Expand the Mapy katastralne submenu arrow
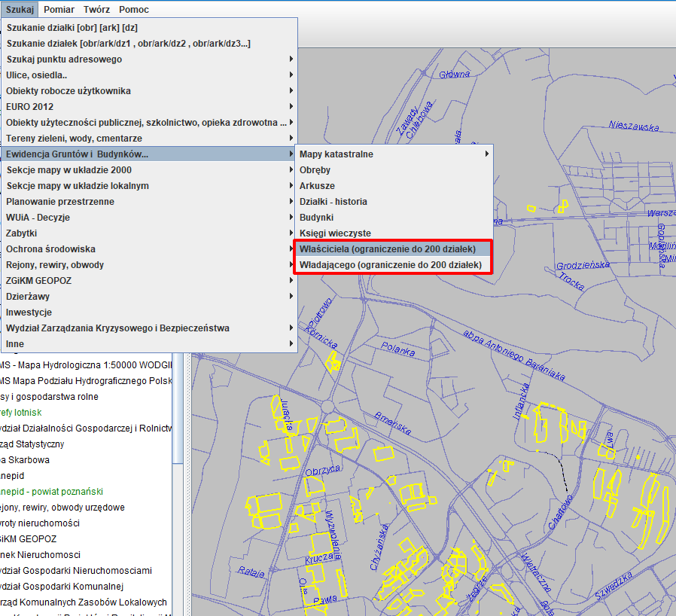This screenshot has height=616, width=676. pyautogui.click(x=487, y=154)
